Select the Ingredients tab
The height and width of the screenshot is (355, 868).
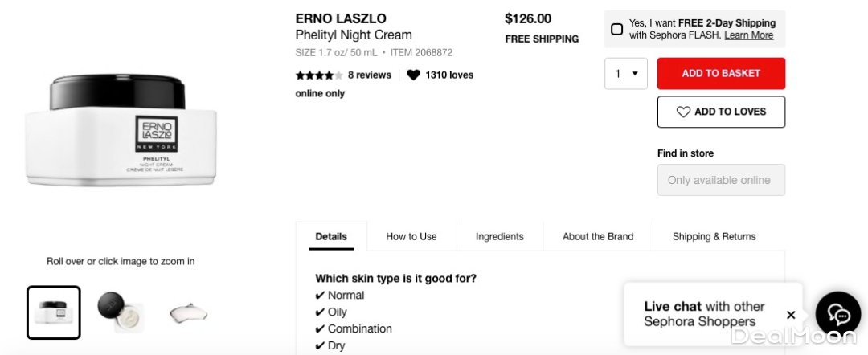[x=499, y=237]
